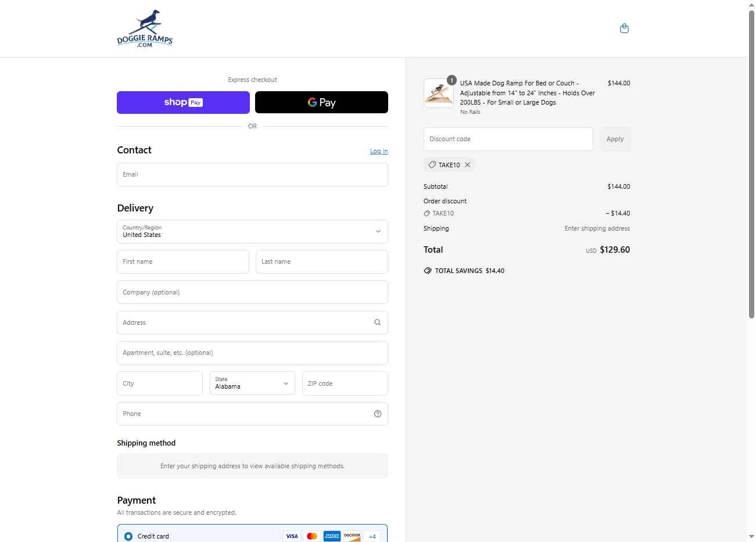The height and width of the screenshot is (542, 756).
Task: Click the shipping method placeholder message
Action: [252, 466]
